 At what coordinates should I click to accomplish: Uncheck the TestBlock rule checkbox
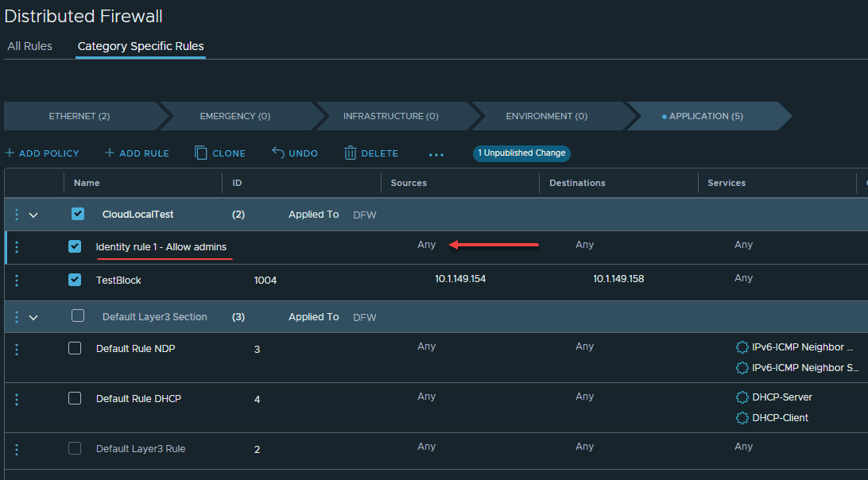(75, 280)
